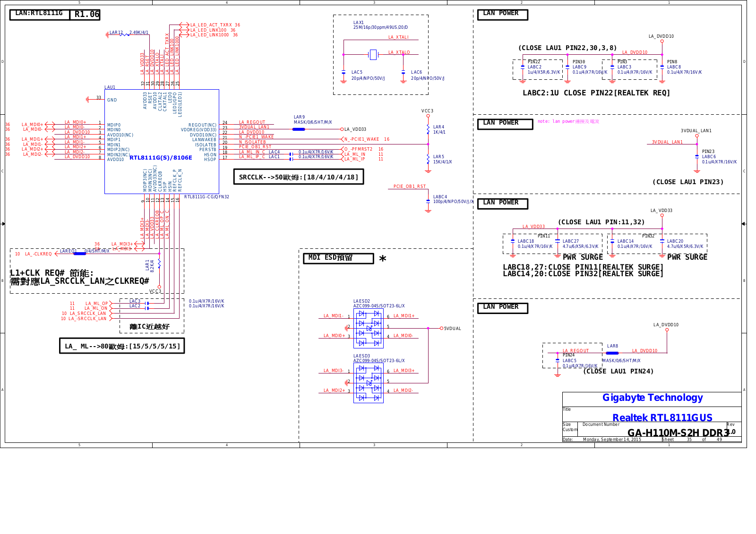Click the LA_LED_LINK100 36 off-page label
The height and width of the screenshot is (534, 756).
[x=213, y=30]
